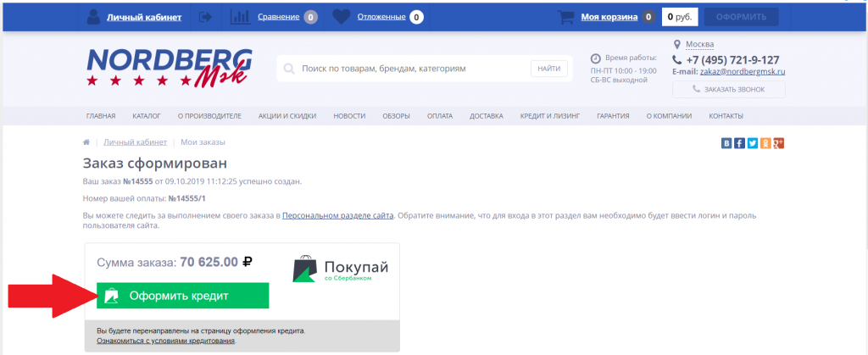Share via the Twitter icon

click(x=753, y=143)
